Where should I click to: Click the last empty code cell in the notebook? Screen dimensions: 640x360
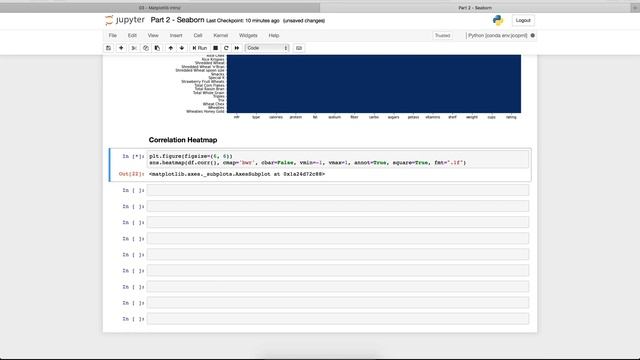(x=338, y=319)
